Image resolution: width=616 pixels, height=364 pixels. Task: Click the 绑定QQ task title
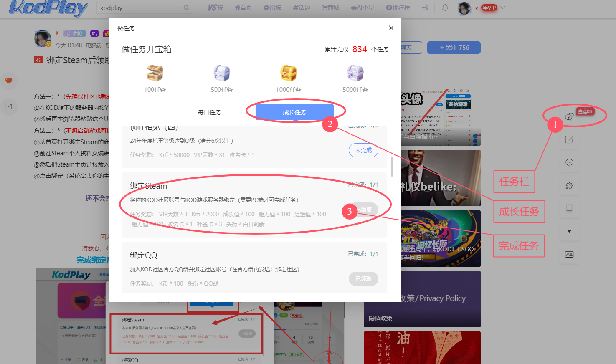coord(143,255)
